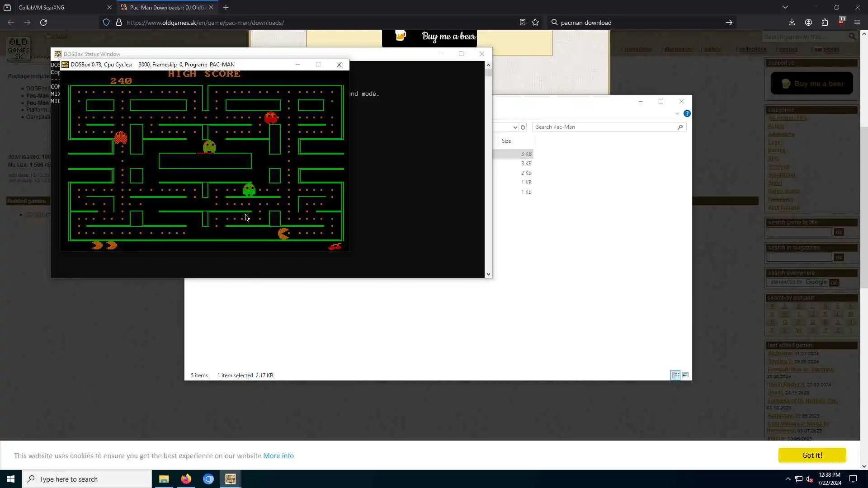The width and height of the screenshot is (868, 488).
Task: Expand the File Explorer ribbon chevron
Action: 677,113
